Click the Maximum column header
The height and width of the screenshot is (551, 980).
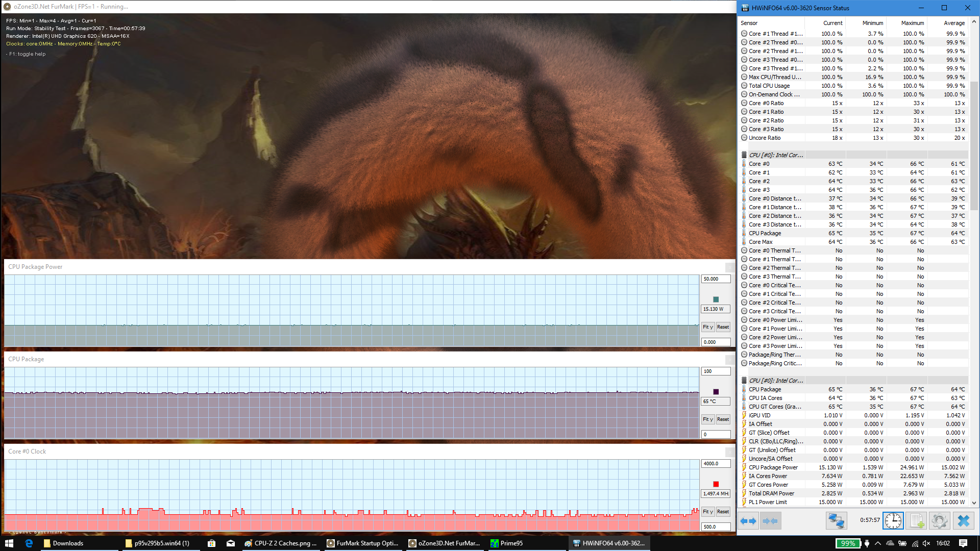[907, 23]
